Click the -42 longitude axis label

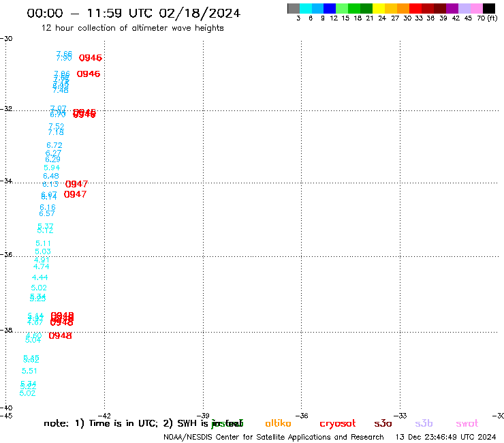104,416
